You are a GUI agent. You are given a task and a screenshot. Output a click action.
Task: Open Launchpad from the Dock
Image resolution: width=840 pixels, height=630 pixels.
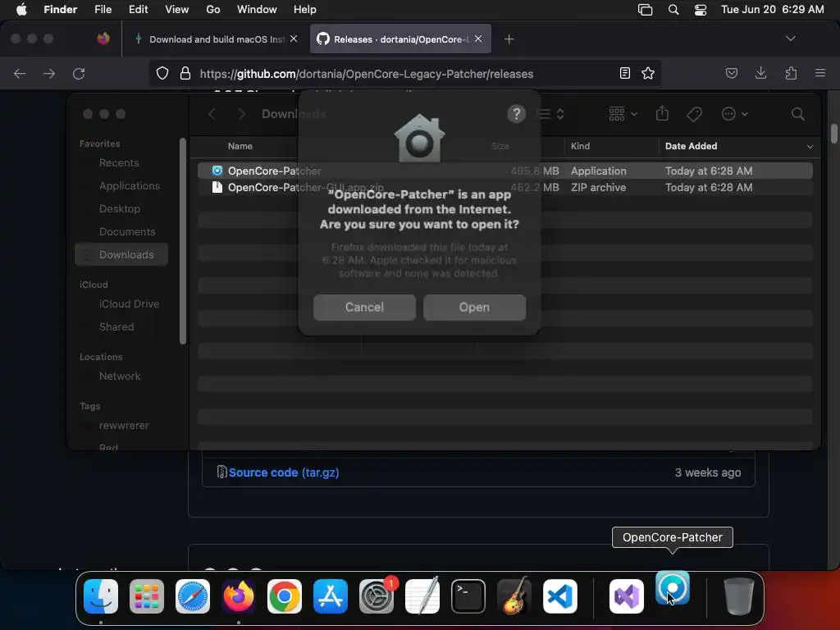point(147,596)
